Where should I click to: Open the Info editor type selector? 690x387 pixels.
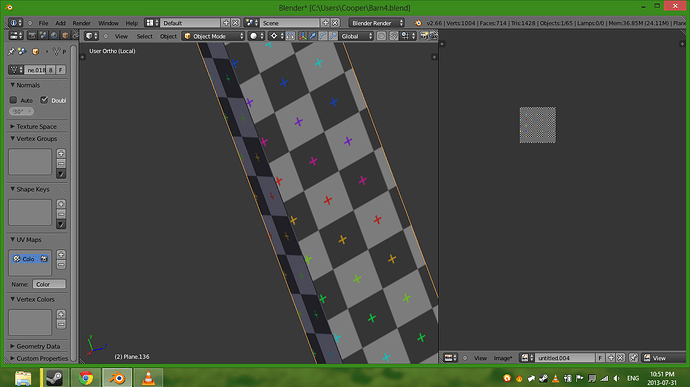[16, 23]
